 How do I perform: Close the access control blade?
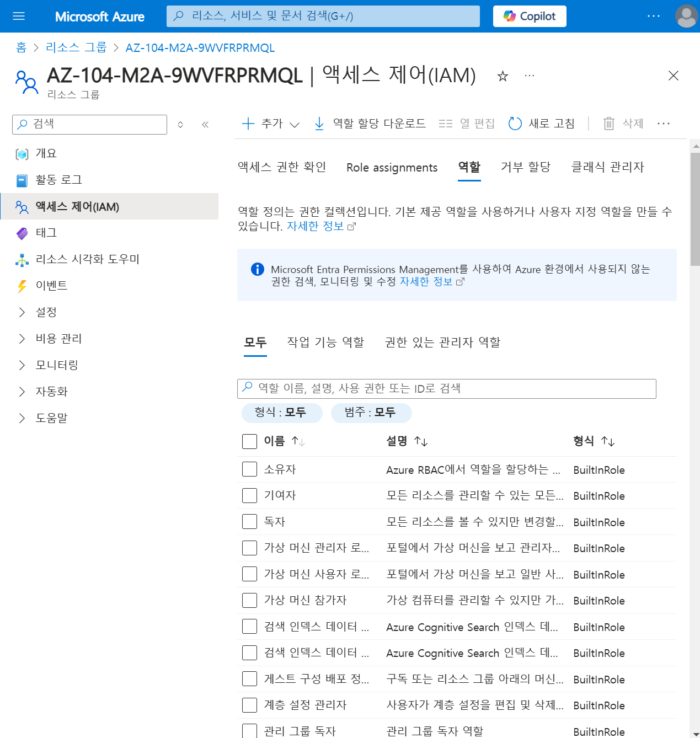pos(673,76)
